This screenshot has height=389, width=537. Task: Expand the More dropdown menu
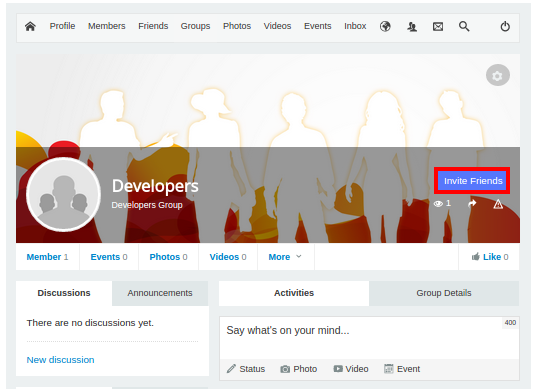click(285, 257)
